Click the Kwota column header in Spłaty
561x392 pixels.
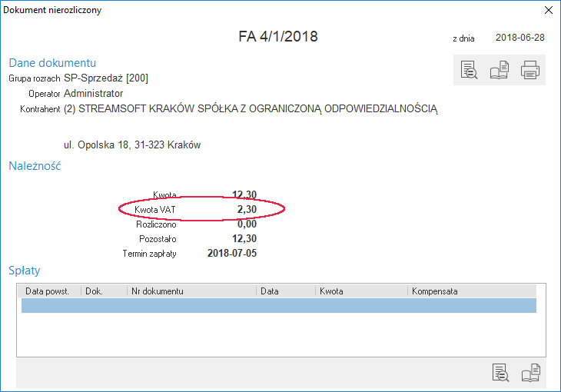[362, 291]
